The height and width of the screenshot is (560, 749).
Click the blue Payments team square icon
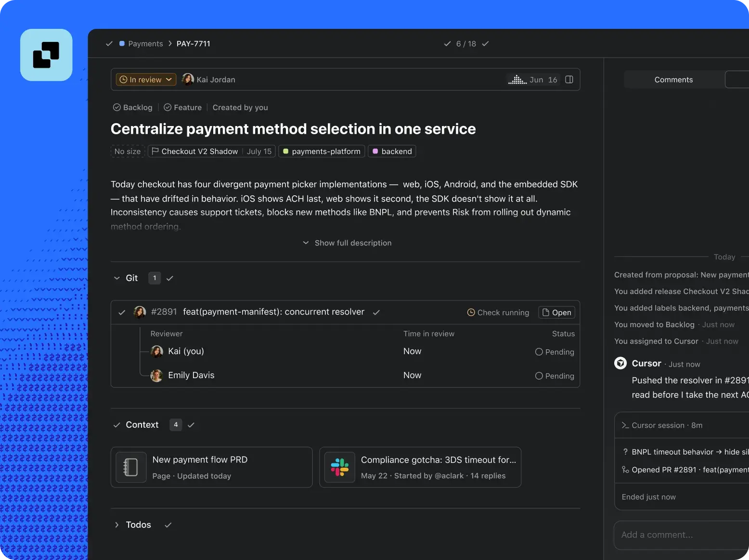(x=122, y=44)
